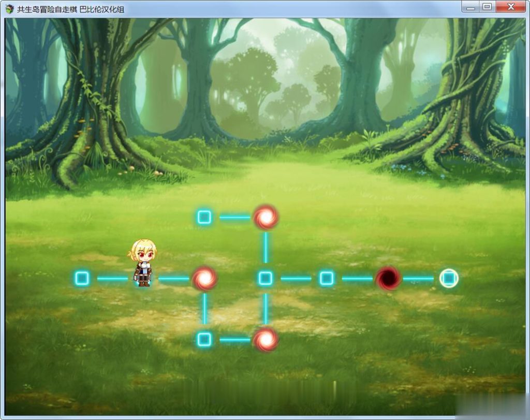Viewport: 530px width, 420px height.
Task: Minimize the game window
Action: tap(470, 7)
